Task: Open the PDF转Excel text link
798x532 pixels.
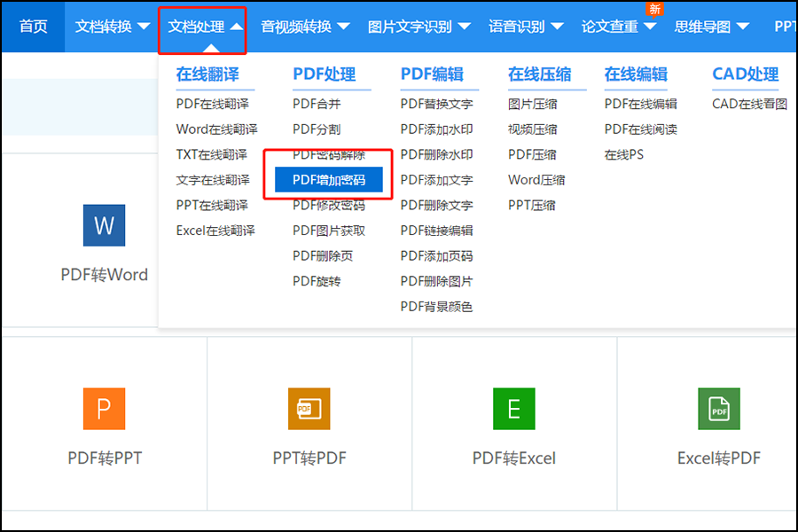Action: [514, 458]
